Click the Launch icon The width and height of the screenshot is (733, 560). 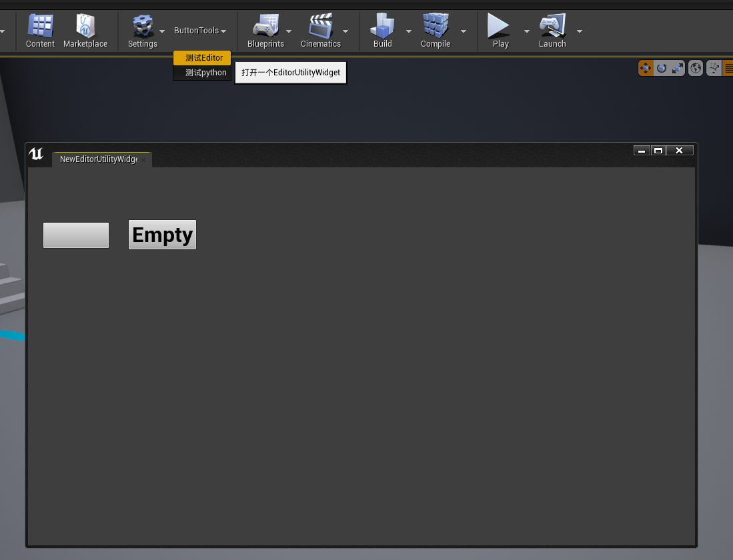552,27
